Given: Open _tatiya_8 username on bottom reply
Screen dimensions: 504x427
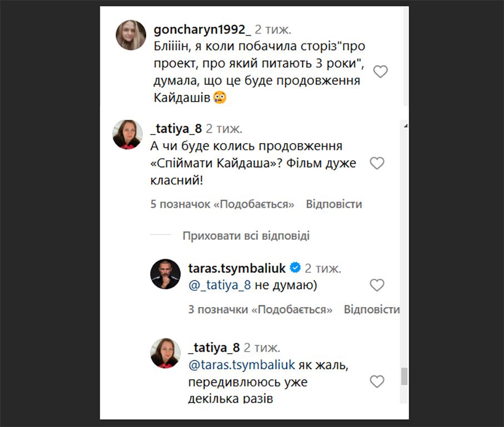Looking at the screenshot, I should (x=214, y=348).
